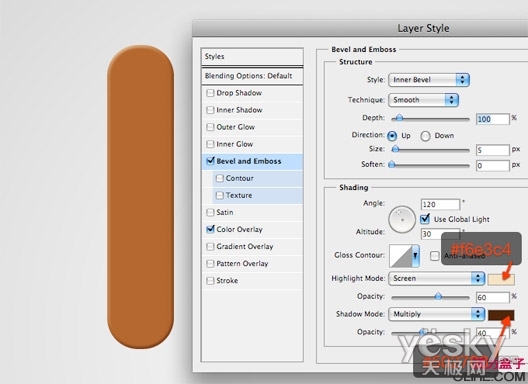
Task: Open the Gloss Contour preview thumbnail
Action: point(401,256)
